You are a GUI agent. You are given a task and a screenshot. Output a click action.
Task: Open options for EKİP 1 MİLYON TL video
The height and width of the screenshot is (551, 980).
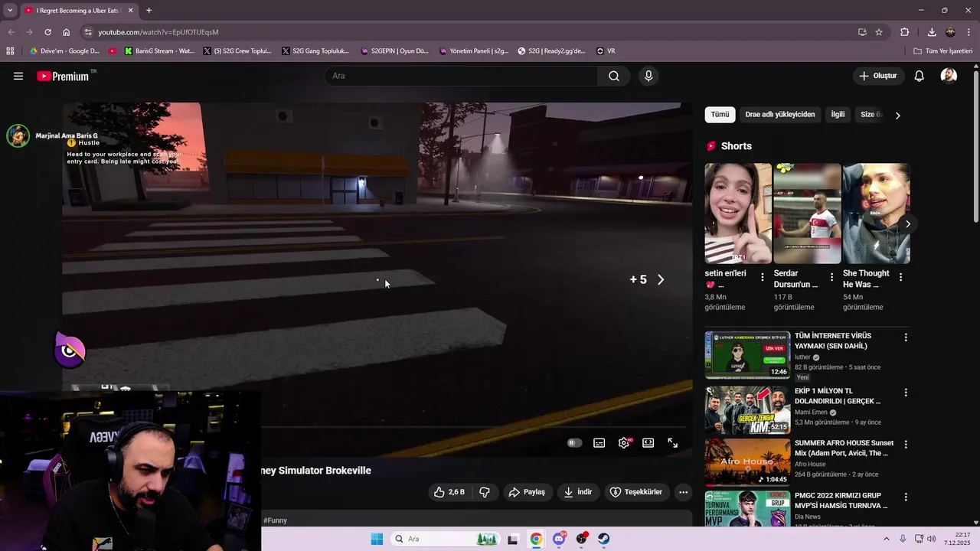(906, 393)
